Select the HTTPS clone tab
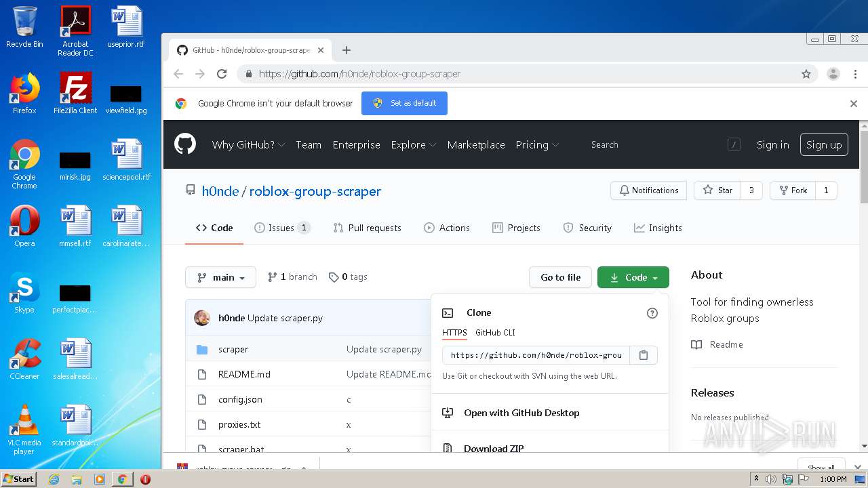 point(454,333)
